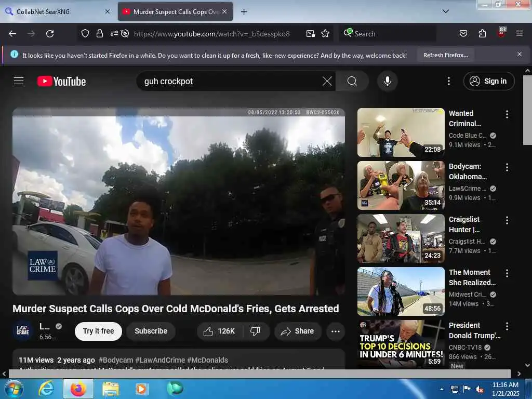Bookmark this page with the star icon
The width and height of the screenshot is (532, 399).
pyautogui.click(x=325, y=33)
